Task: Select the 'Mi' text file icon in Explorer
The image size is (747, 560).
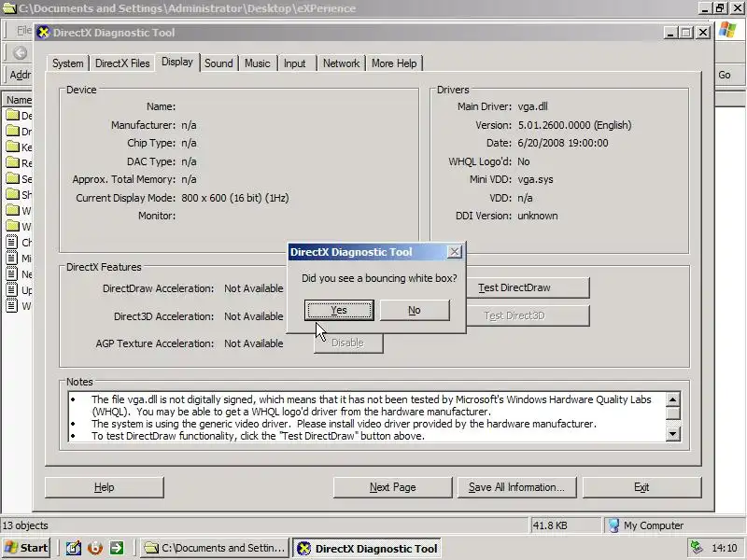Action: [12, 259]
